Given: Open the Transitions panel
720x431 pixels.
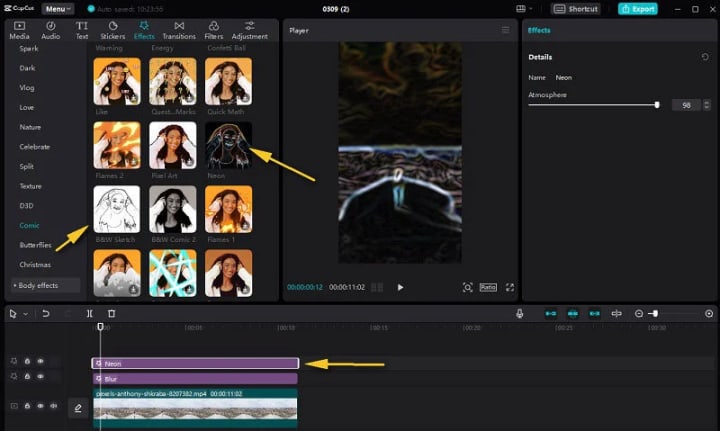Looking at the screenshot, I should click(x=179, y=30).
